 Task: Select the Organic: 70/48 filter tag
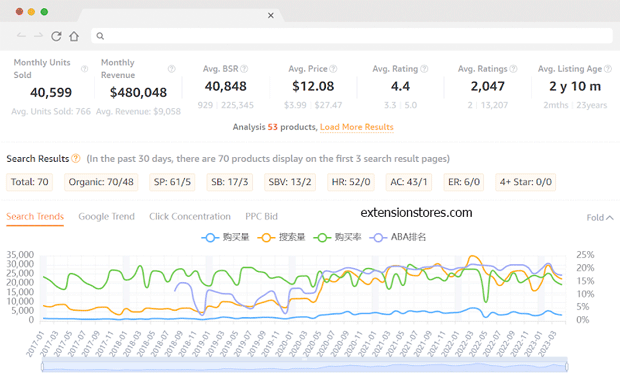101,182
